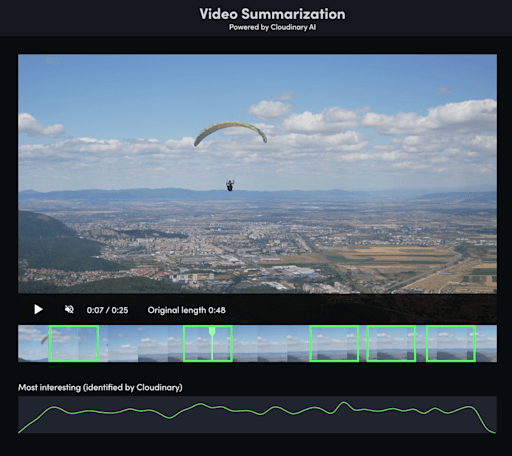Click the 'Powered by Cloudinary AI' subtitle
The image size is (512, 456).
pyautogui.click(x=272, y=27)
